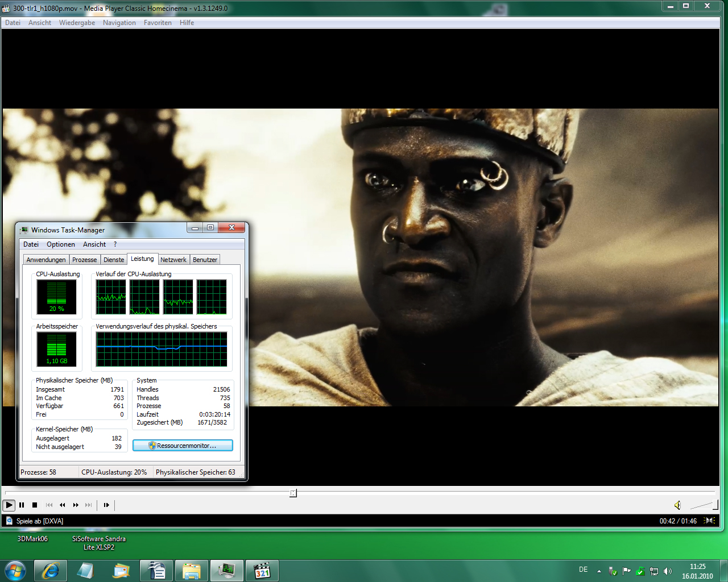The image size is (728, 582).
Task: Click the Media Player Classic title bar icon
Action: [x=6, y=8]
